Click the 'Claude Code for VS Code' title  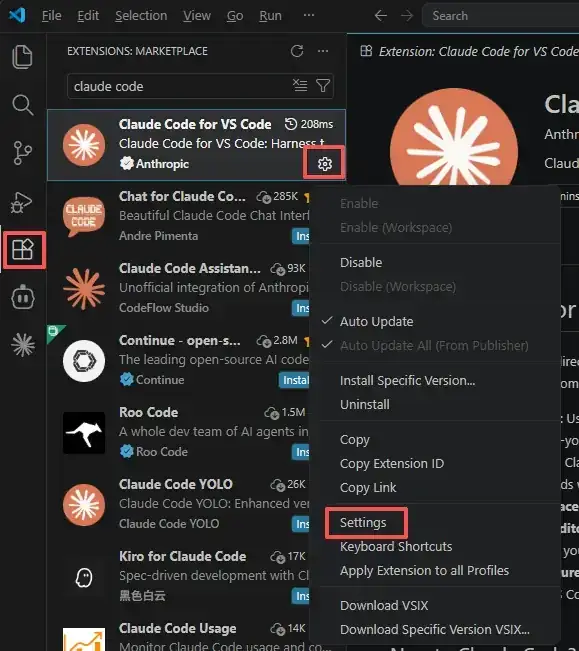point(195,124)
